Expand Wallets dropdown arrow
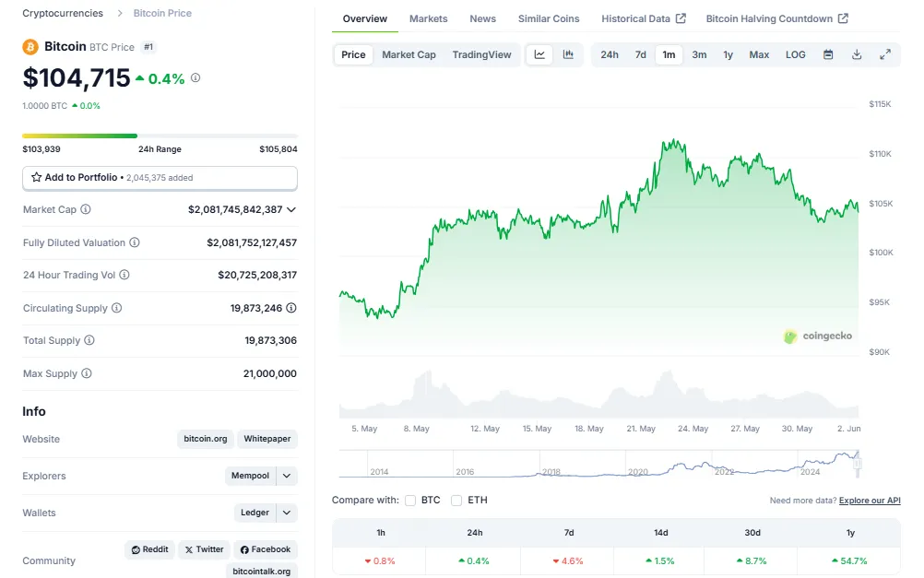This screenshot has width=924, height=578. pos(287,513)
